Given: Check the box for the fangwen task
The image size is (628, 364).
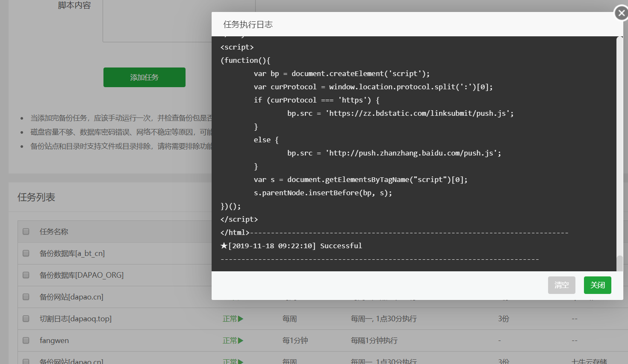Looking at the screenshot, I should pyautogui.click(x=26, y=341).
